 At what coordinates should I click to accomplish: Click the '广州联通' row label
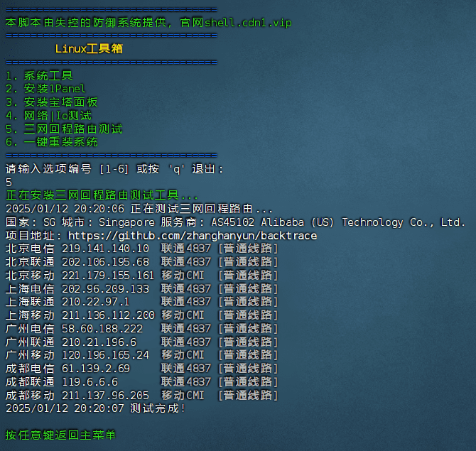click(x=30, y=342)
